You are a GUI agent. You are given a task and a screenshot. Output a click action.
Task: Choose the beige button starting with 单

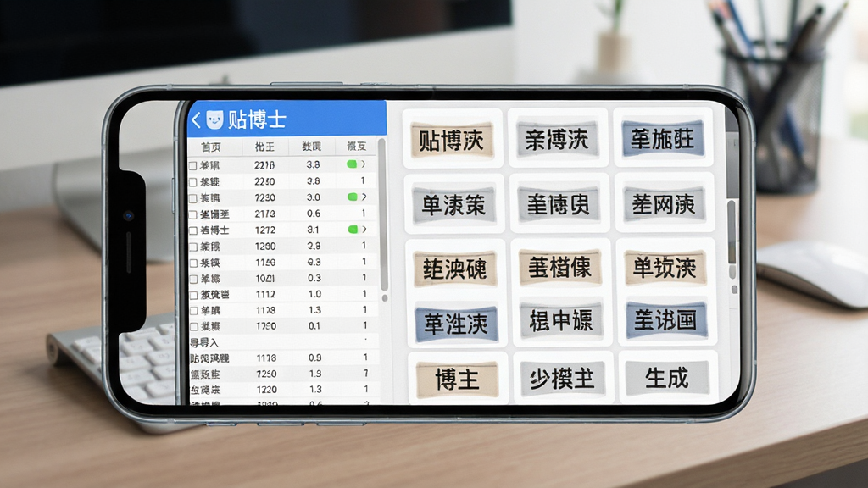point(665,269)
